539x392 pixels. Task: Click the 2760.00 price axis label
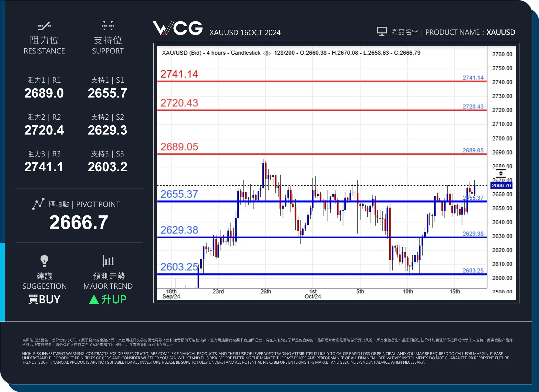click(502, 54)
